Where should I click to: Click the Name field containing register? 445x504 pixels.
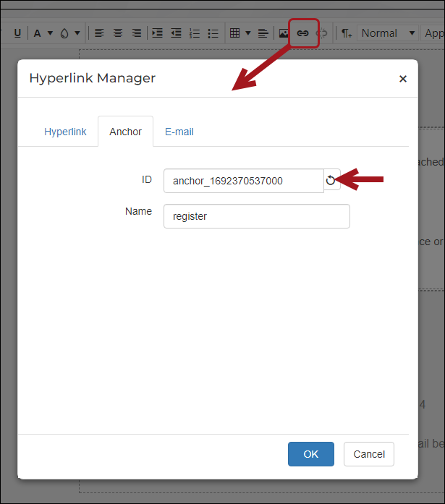click(x=256, y=216)
